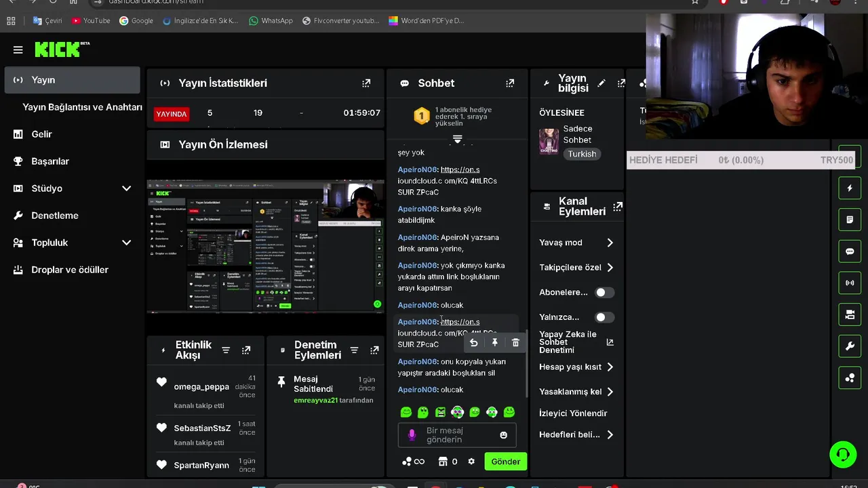The height and width of the screenshot is (488, 868).
Task: Click İzleyici Yönlendir action
Action: pos(573,413)
